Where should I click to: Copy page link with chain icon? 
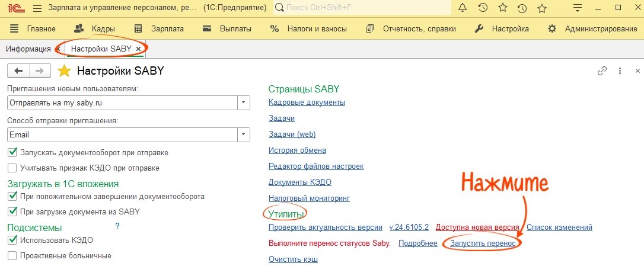(602, 71)
